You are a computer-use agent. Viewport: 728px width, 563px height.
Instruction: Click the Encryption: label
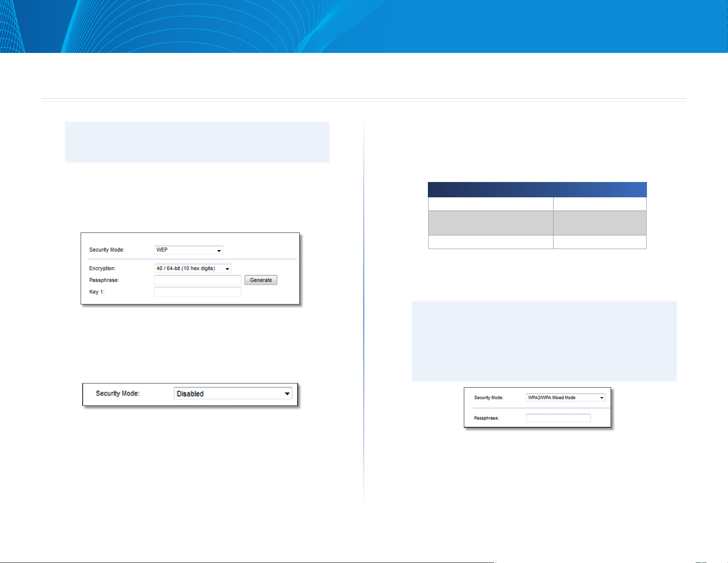pyautogui.click(x=102, y=268)
